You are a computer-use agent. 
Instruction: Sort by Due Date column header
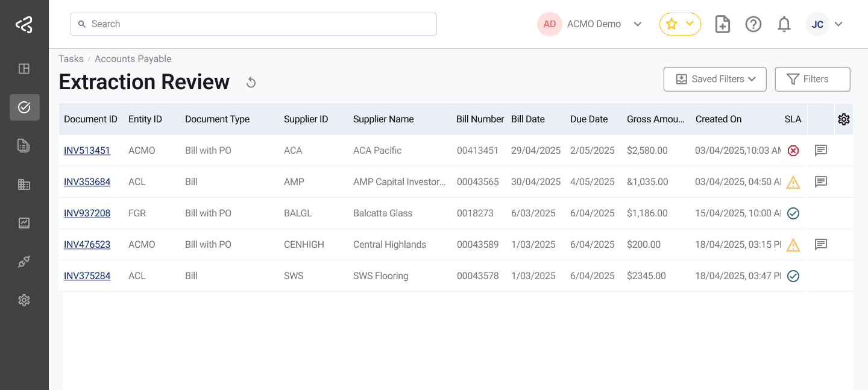point(589,119)
